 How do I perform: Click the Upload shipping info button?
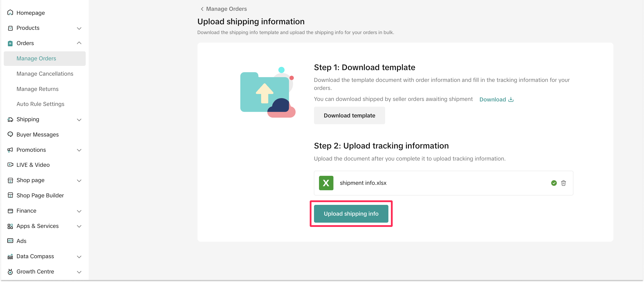(x=351, y=214)
